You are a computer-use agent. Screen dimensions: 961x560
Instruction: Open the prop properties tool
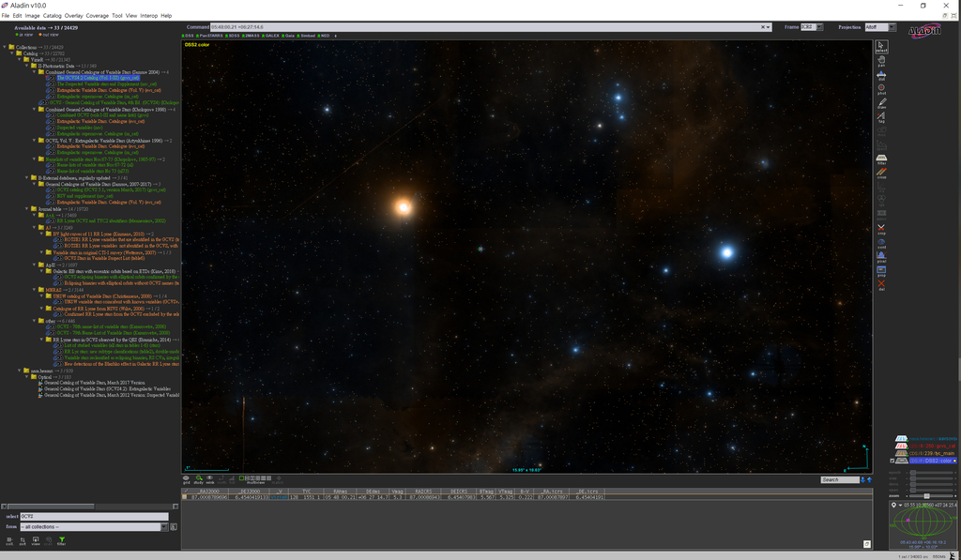881,271
